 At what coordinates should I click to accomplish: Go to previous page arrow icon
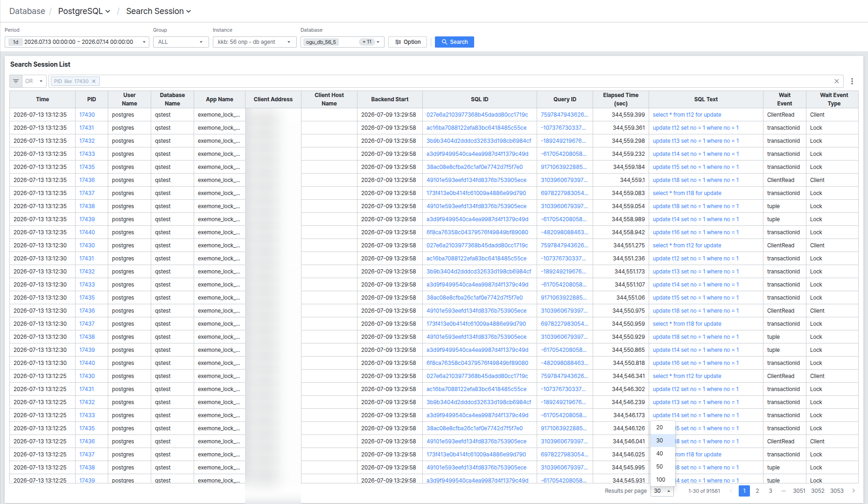coord(730,491)
